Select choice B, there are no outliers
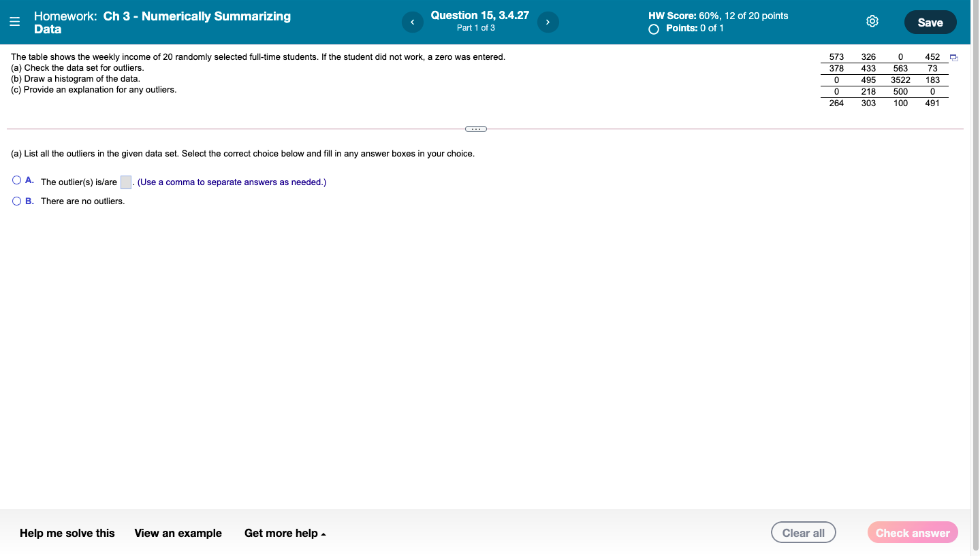This screenshot has height=556, width=980. pyautogui.click(x=16, y=201)
